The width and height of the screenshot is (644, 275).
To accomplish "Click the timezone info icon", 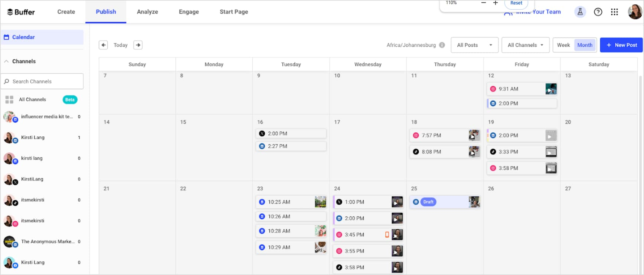I will coord(442,45).
